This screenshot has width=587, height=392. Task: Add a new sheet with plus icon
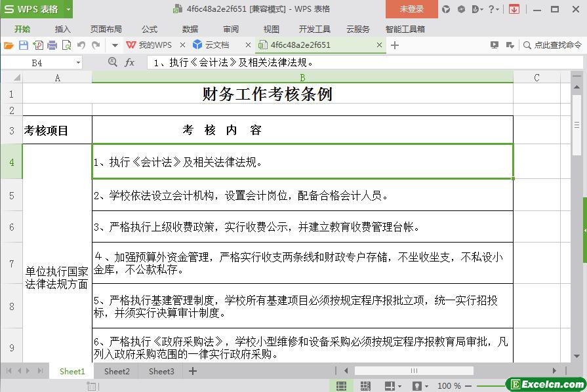pyautogui.click(x=193, y=371)
